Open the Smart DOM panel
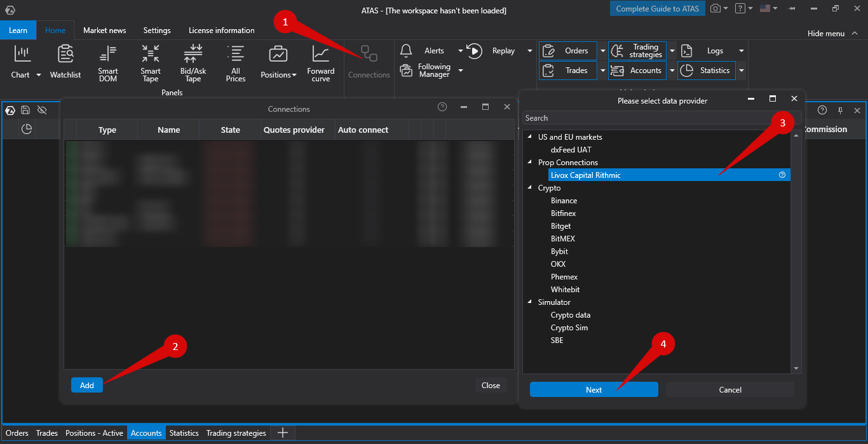 [108, 64]
